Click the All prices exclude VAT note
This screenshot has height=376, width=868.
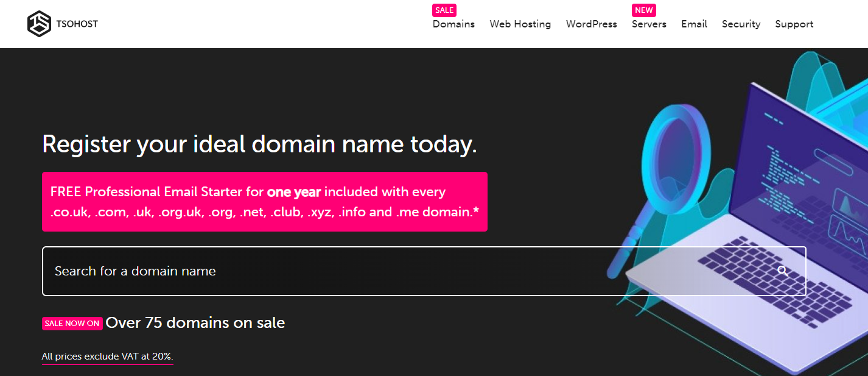107,356
